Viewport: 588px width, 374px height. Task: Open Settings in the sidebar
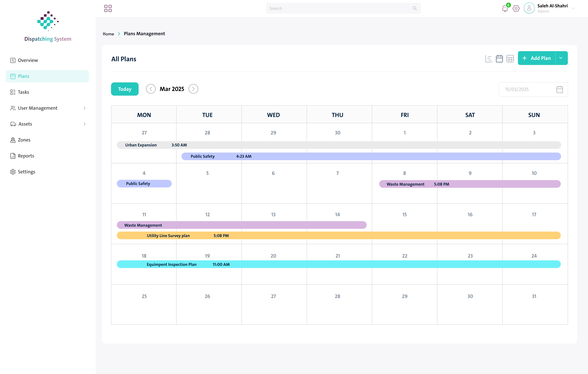(47, 172)
